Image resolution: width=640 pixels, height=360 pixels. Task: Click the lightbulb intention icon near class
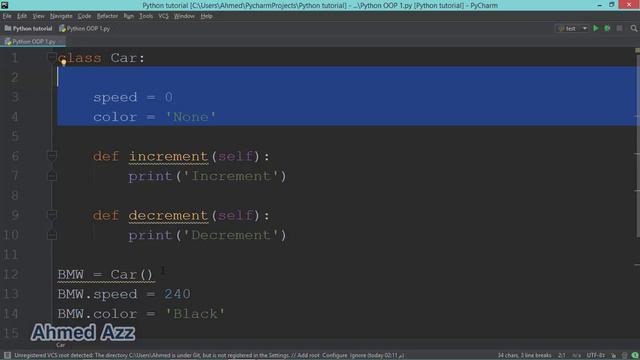63,62
